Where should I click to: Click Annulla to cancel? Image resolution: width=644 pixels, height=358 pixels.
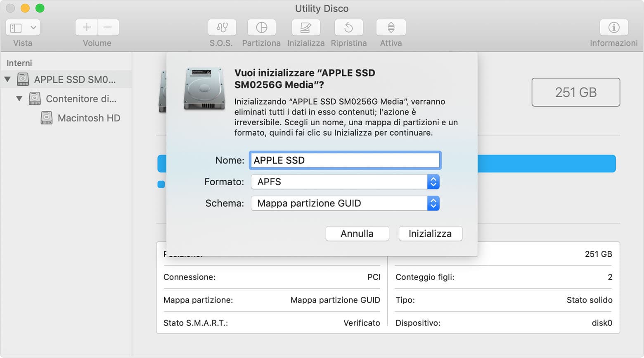(x=357, y=234)
